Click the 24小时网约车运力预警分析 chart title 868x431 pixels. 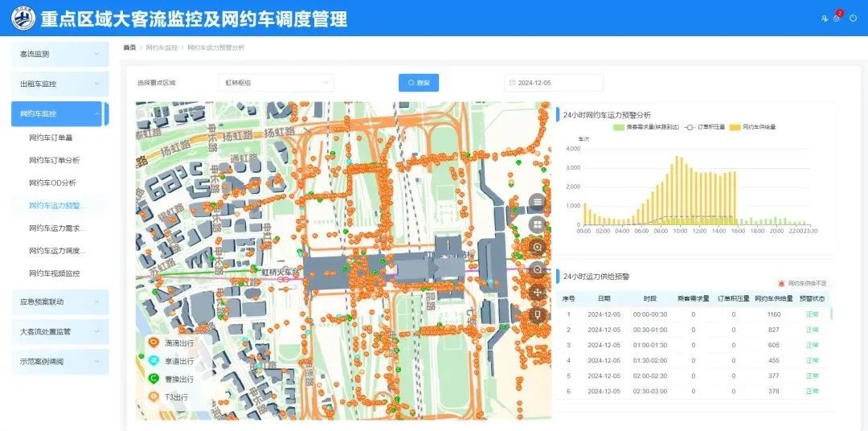click(x=607, y=115)
